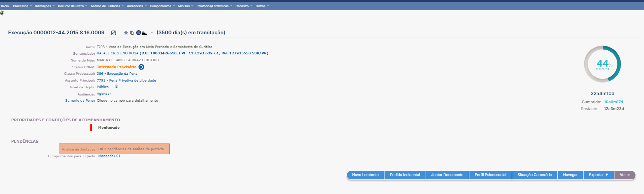644x194 pixels.
Task: Open Perfil Psicossocial button
Action: 490,175
